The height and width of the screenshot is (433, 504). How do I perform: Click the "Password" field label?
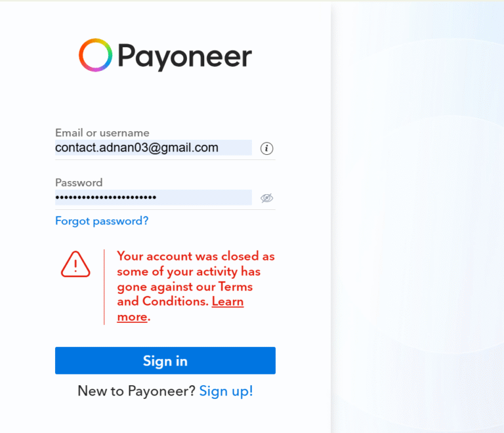point(79,182)
